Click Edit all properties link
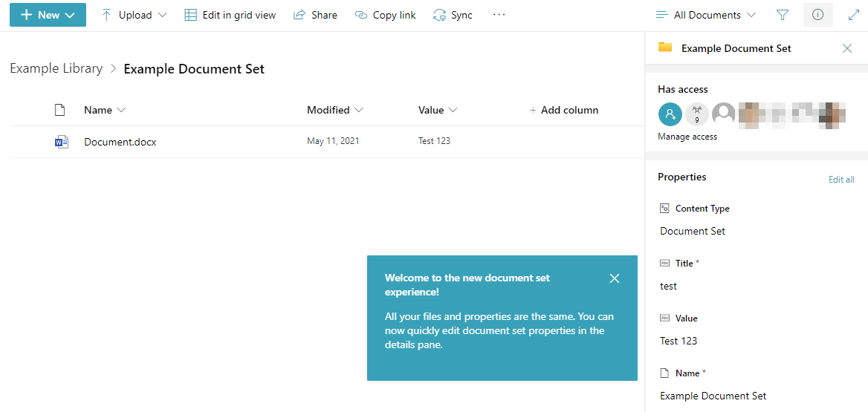This screenshot has height=412, width=868. coord(841,180)
